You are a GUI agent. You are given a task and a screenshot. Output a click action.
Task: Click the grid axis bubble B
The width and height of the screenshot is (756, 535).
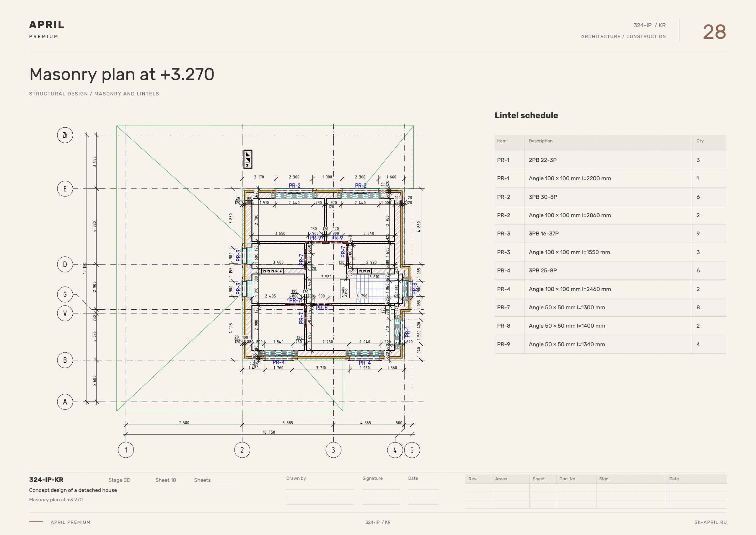point(65,360)
